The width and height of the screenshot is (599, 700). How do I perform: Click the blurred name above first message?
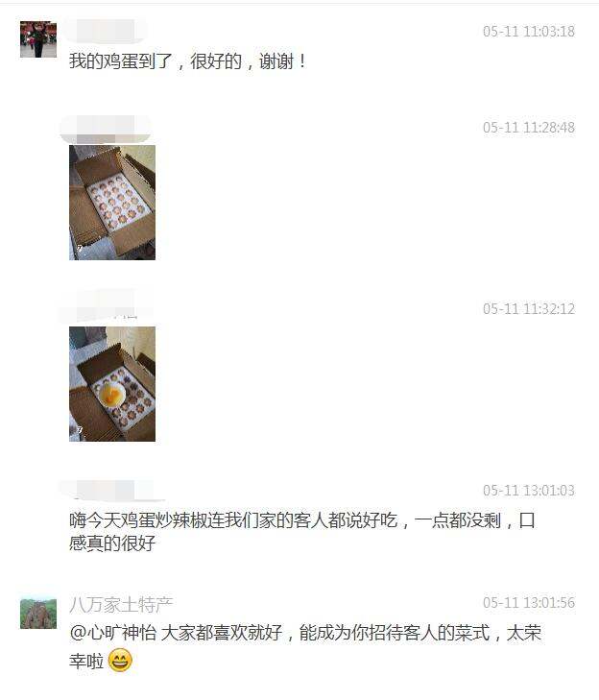106,31
